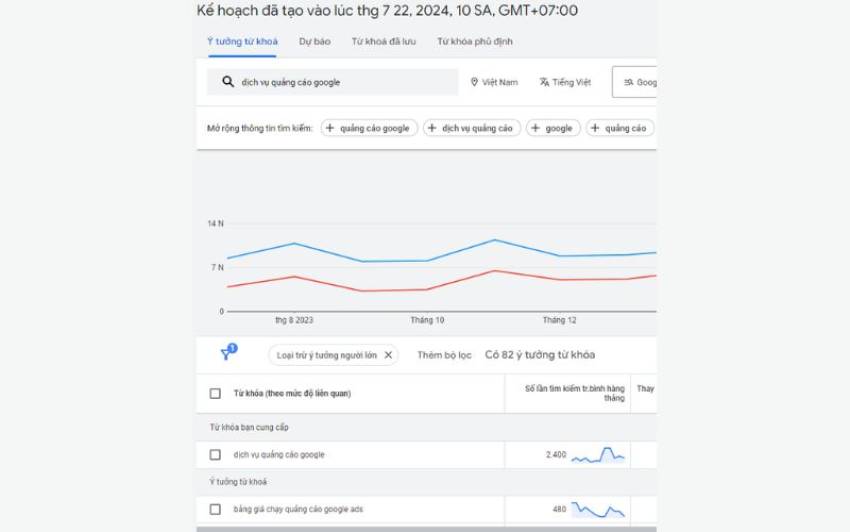Click Thêm bộ lọc link
850x532 pixels.
(444, 355)
